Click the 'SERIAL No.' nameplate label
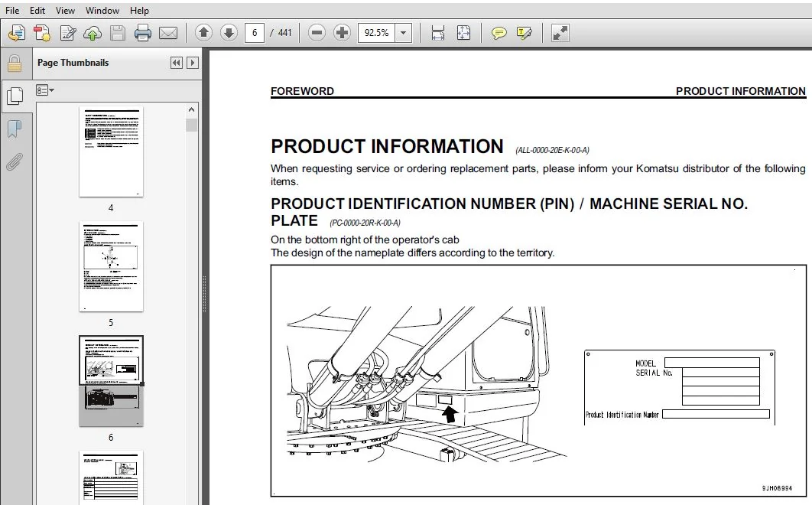This screenshot has width=812, height=505. click(654, 373)
